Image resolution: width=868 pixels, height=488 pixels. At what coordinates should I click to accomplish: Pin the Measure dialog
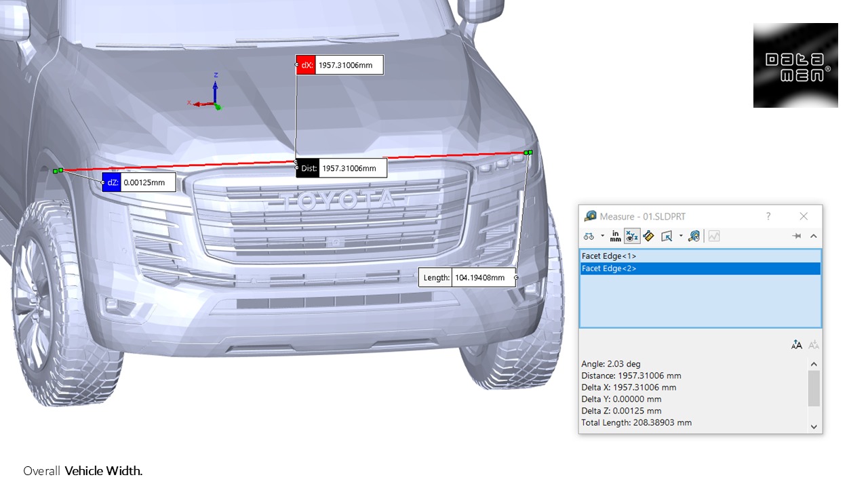coord(797,236)
